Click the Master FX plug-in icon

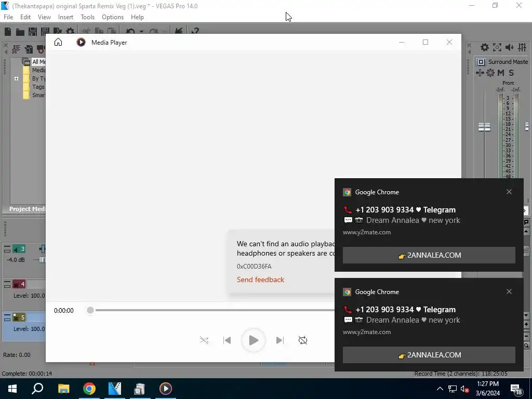[x=480, y=73]
